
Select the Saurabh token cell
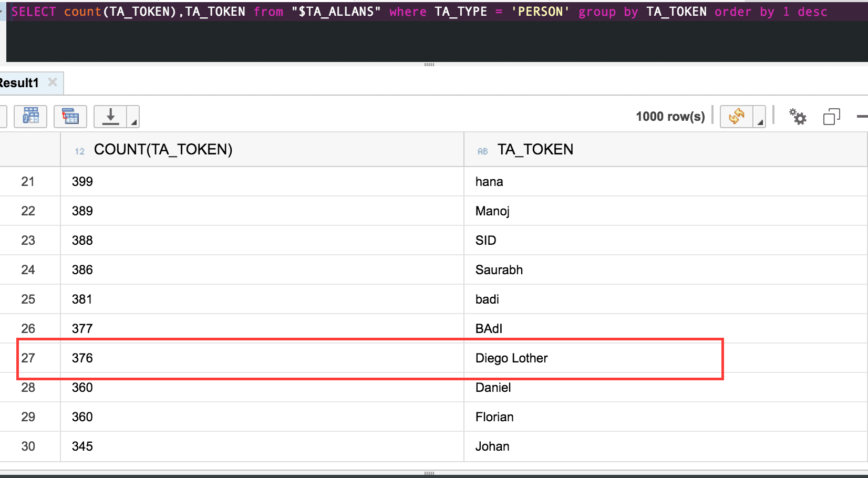499,270
